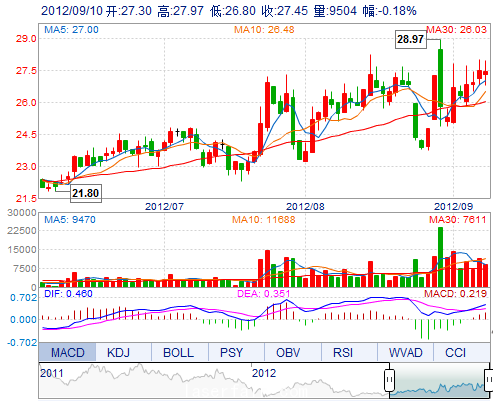
Task: Switch to the OBV indicator tab
Action: (288, 352)
